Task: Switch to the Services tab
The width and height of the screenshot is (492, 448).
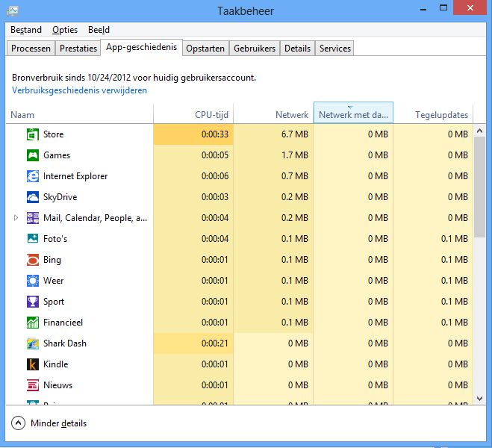Action: pyautogui.click(x=335, y=49)
